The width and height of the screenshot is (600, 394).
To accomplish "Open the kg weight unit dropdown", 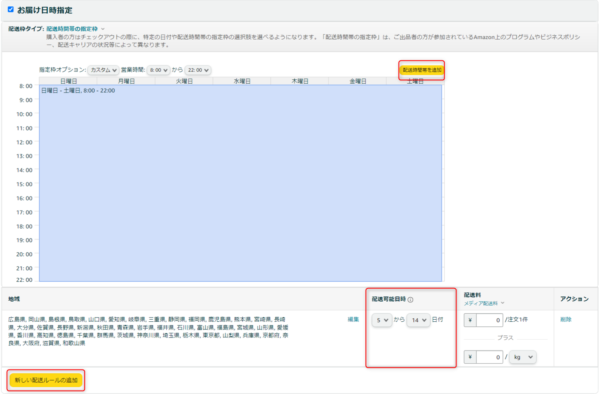I will click(x=523, y=357).
